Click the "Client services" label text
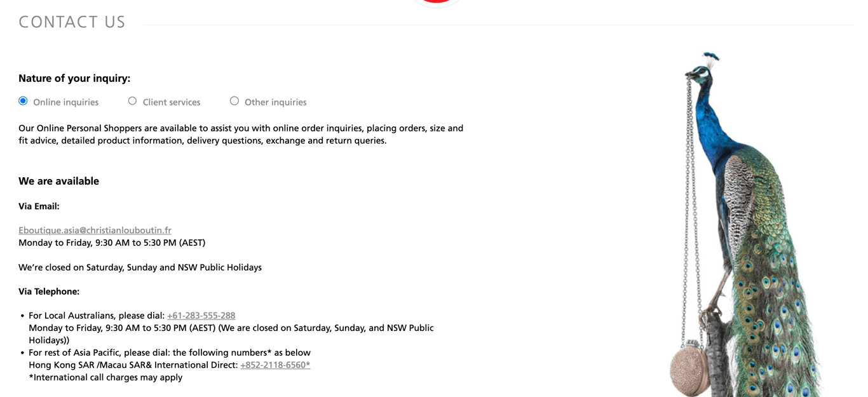The image size is (868, 397). point(172,102)
